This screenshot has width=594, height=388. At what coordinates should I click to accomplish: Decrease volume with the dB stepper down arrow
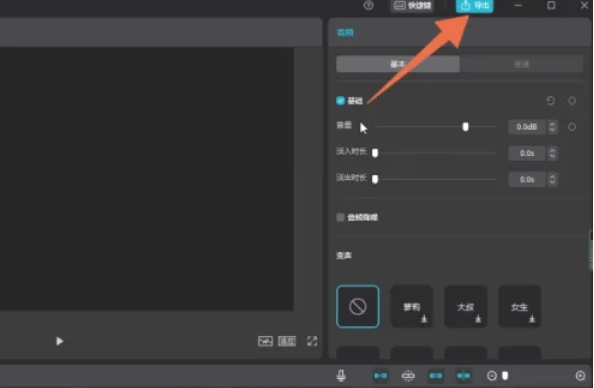552,130
